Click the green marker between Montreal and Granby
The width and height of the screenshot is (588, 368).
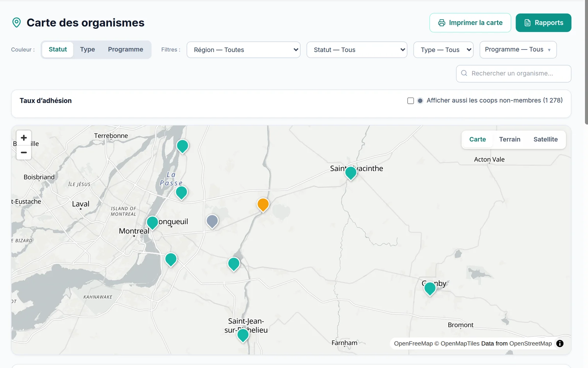click(x=234, y=264)
